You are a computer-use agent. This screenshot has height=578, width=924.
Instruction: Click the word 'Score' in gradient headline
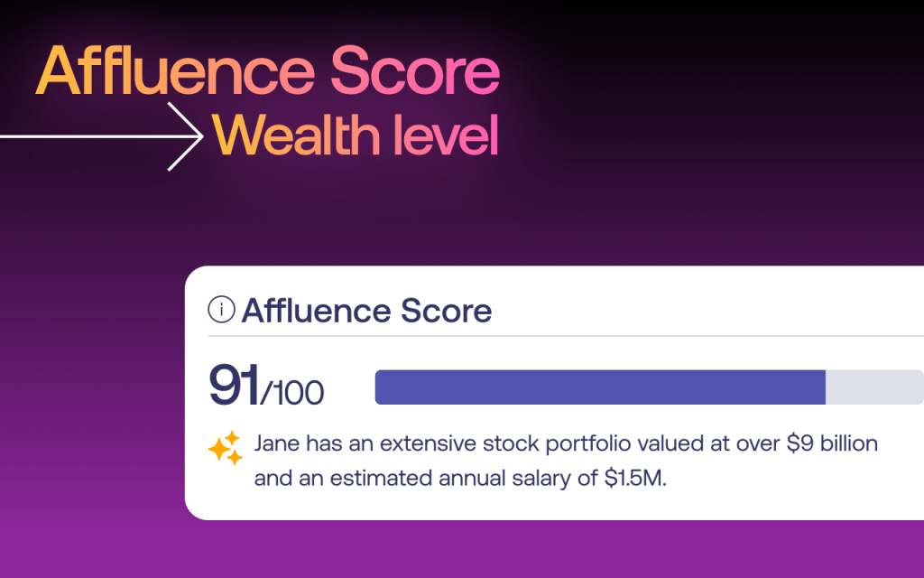pos(415,70)
